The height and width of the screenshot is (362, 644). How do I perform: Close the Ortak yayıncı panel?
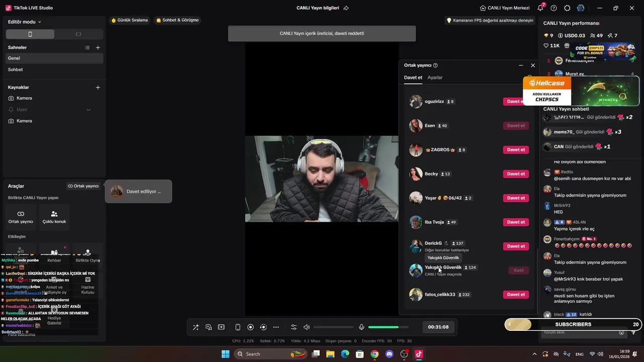[533, 65]
